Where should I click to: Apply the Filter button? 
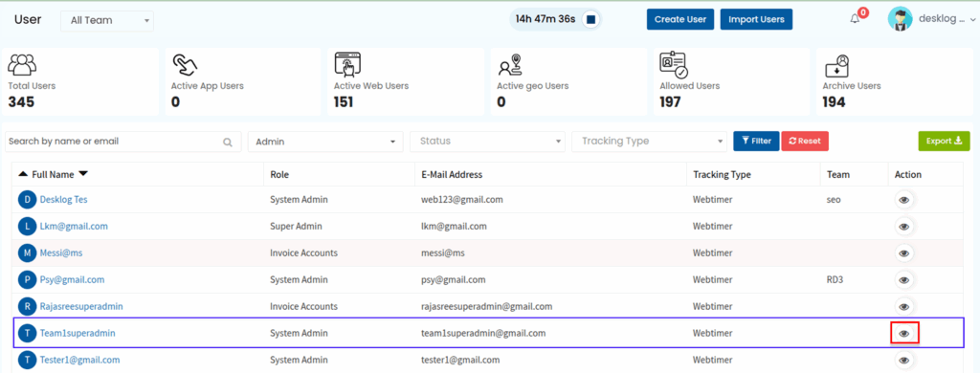(756, 142)
